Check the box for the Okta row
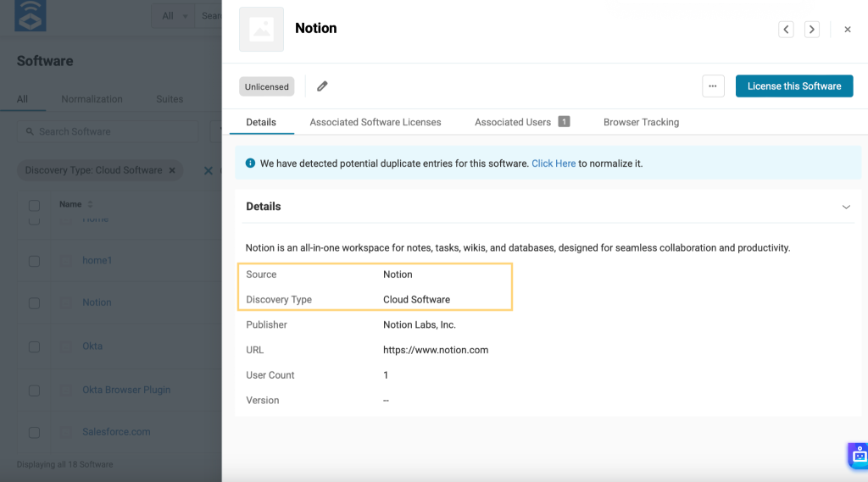868x482 pixels. [34, 347]
